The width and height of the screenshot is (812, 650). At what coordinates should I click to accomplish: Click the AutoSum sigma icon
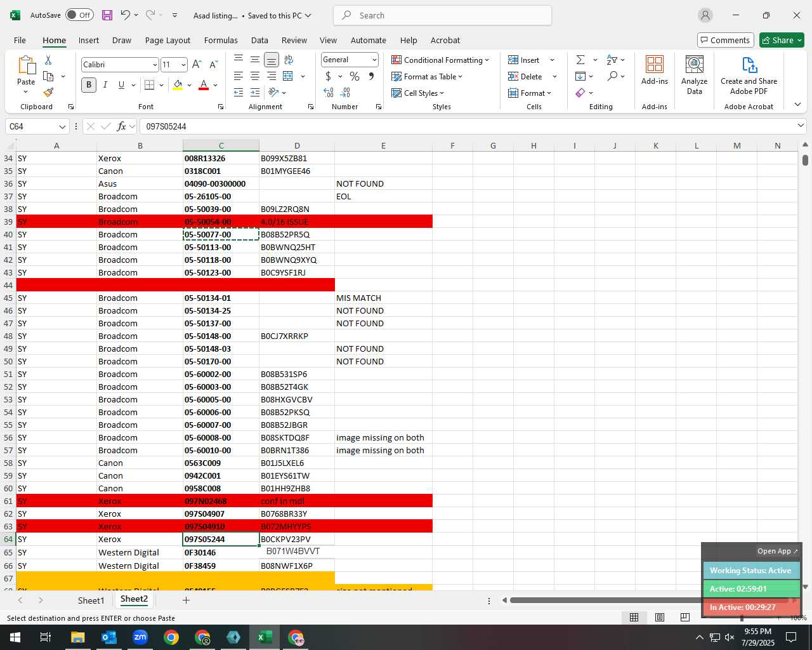(x=580, y=60)
